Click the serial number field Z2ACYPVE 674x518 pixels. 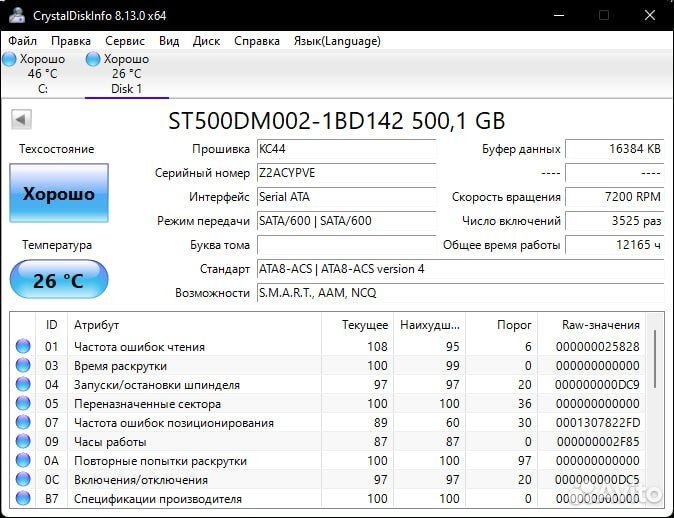[x=346, y=173]
